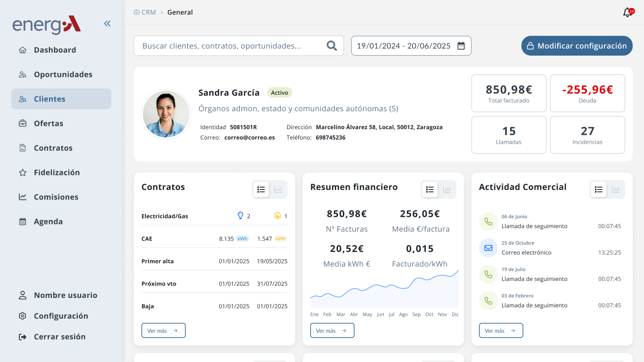This screenshot has height=362, width=644.
Task: Go to Comisiones in the sidebar
Action: tap(56, 197)
